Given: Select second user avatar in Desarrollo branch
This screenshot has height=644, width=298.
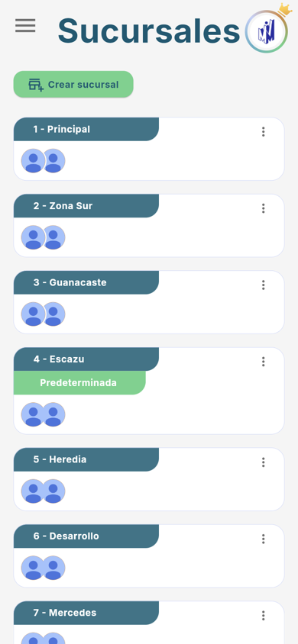Looking at the screenshot, I should pos(53,568).
